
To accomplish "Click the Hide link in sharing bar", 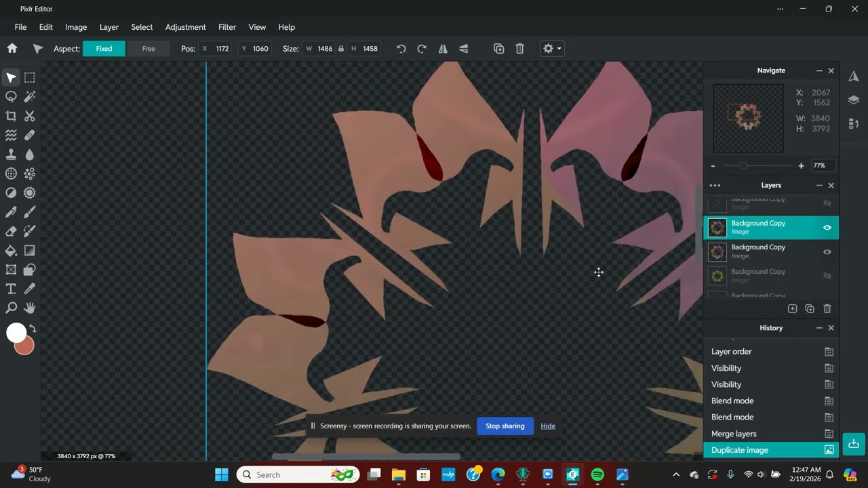I will (548, 426).
